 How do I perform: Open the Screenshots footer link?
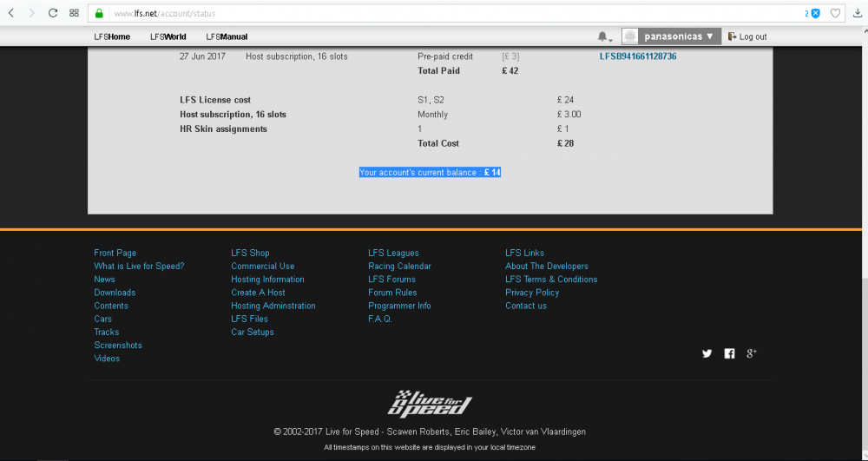click(118, 346)
